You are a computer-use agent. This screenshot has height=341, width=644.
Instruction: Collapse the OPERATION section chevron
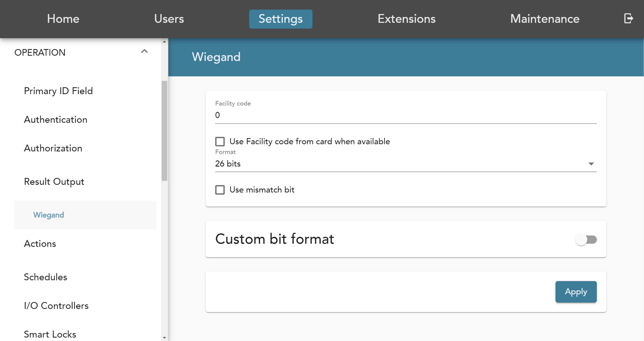point(144,51)
